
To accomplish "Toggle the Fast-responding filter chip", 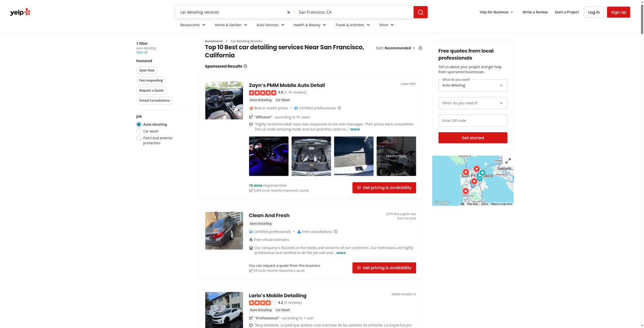I will click(151, 80).
